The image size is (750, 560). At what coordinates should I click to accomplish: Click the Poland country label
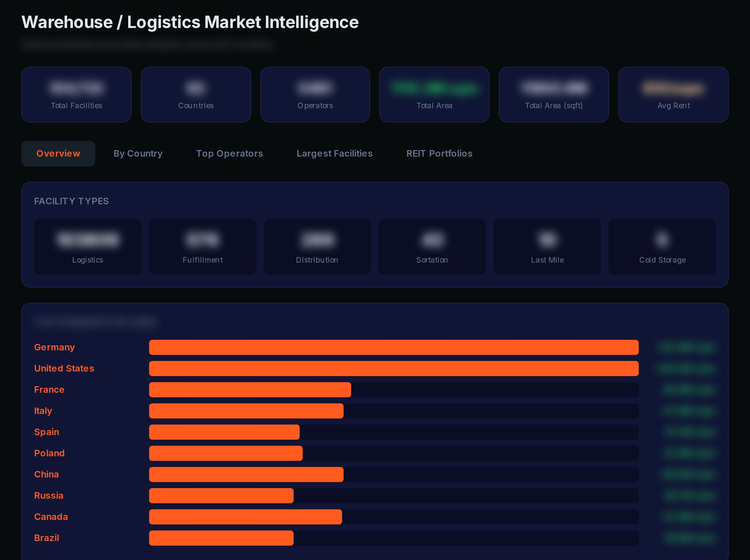[49, 453]
